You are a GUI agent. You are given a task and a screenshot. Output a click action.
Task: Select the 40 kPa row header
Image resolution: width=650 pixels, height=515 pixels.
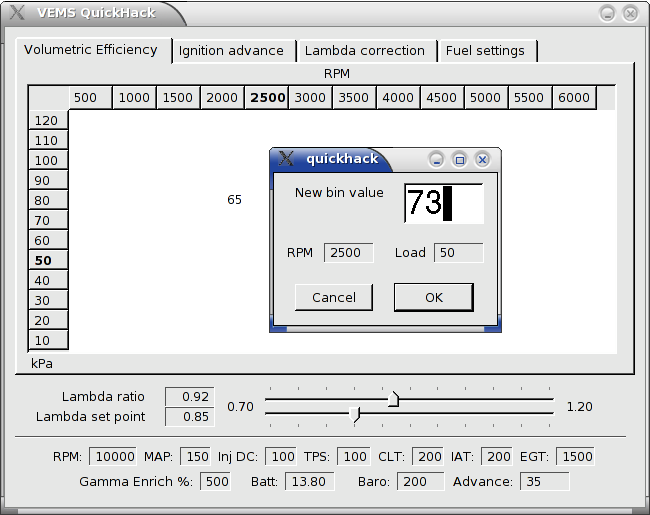48,280
